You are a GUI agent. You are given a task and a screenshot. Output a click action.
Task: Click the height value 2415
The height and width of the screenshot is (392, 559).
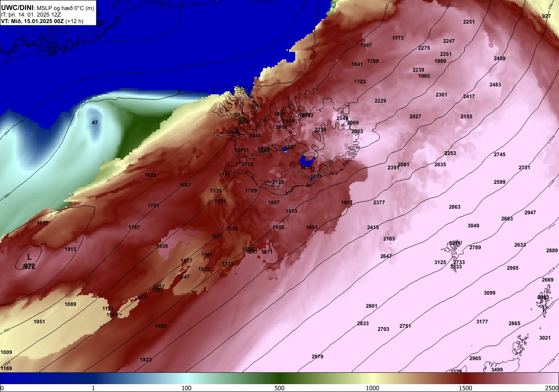[x=373, y=227]
